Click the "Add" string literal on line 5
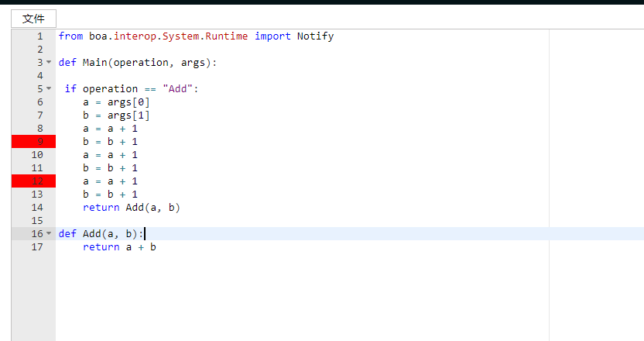This screenshot has width=644, height=341. [x=177, y=89]
